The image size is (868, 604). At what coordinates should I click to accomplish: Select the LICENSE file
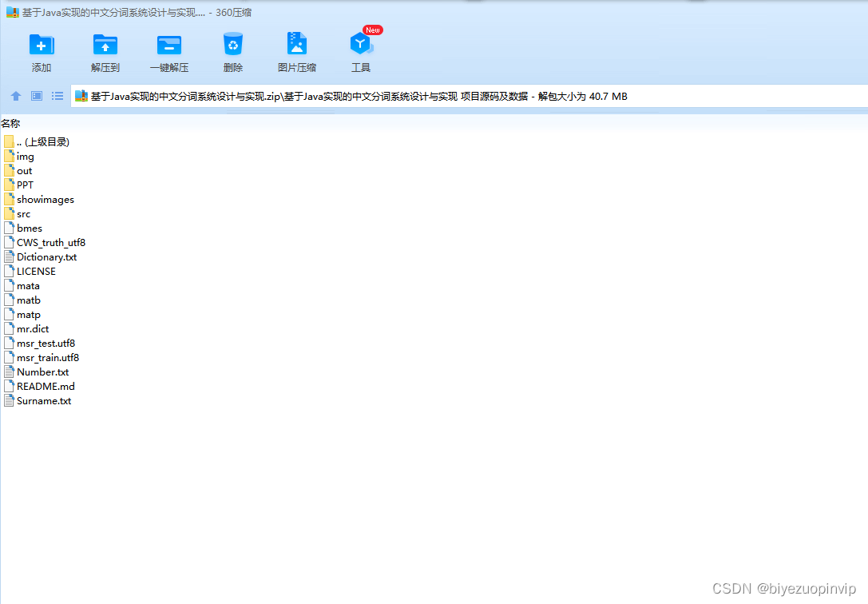click(x=36, y=272)
